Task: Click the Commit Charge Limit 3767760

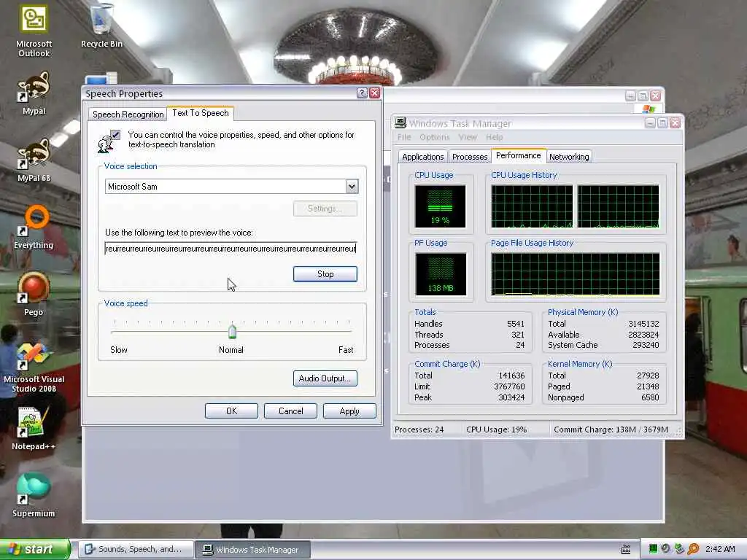Action: click(x=509, y=386)
